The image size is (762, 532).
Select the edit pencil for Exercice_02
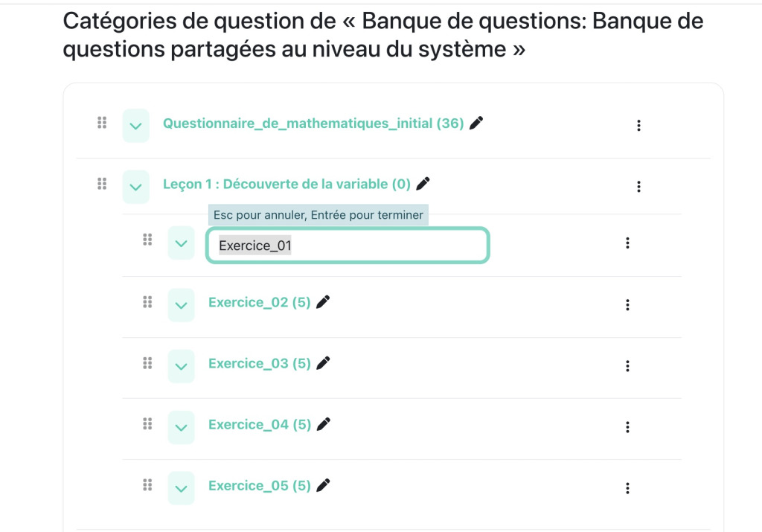coord(323,301)
